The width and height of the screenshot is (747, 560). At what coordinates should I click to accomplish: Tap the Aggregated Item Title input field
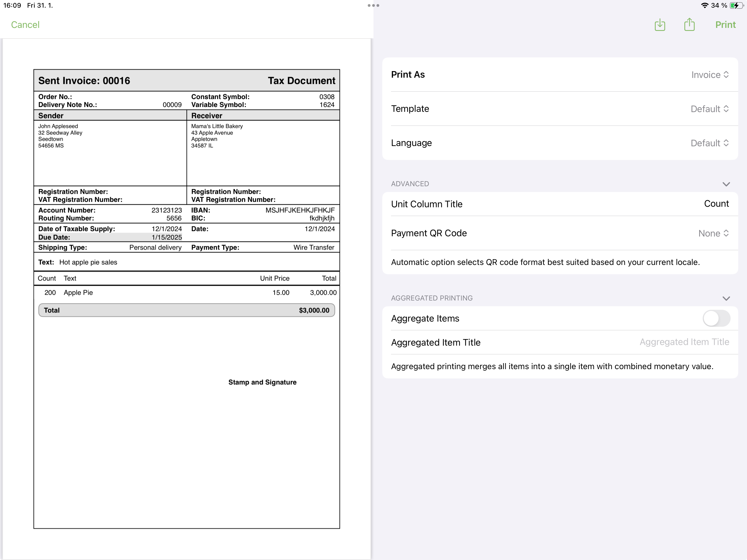pyautogui.click(x=684, y=342)
